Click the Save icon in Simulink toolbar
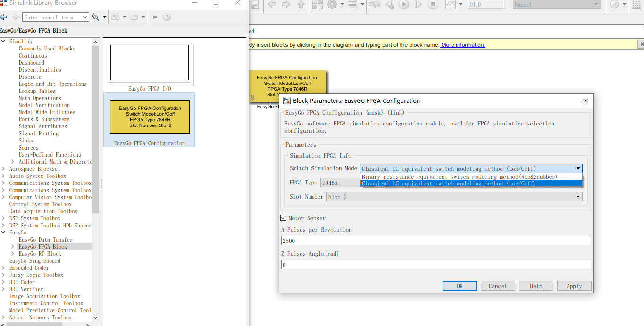The width and height of the screenshot is (644, 326). tap(255, 5)
